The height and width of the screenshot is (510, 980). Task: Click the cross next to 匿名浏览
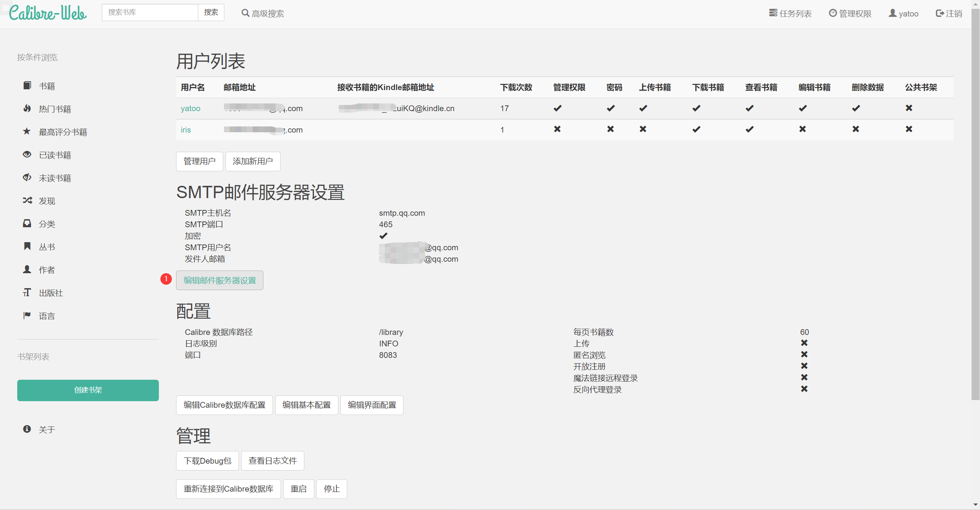point(804,354)
